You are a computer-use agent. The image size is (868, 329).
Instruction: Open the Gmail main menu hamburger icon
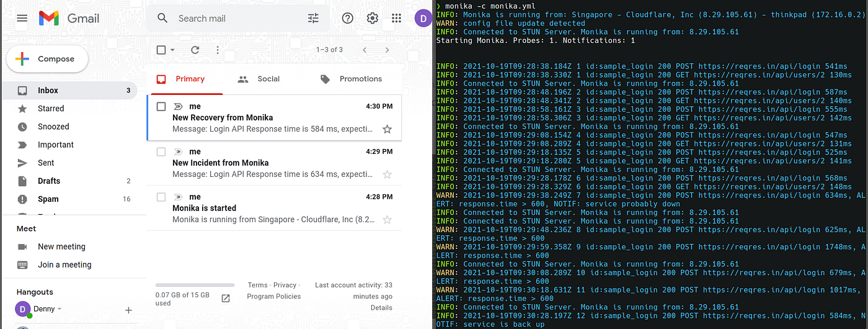tap(22, 18)
